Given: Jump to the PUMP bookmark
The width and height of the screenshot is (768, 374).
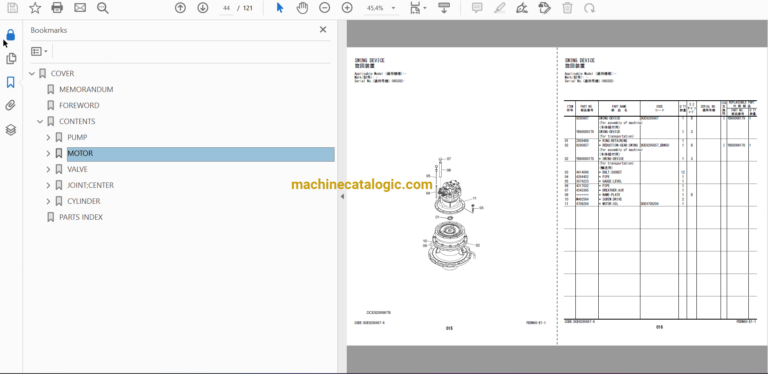Looking at the screenshot, I should 77,138.
